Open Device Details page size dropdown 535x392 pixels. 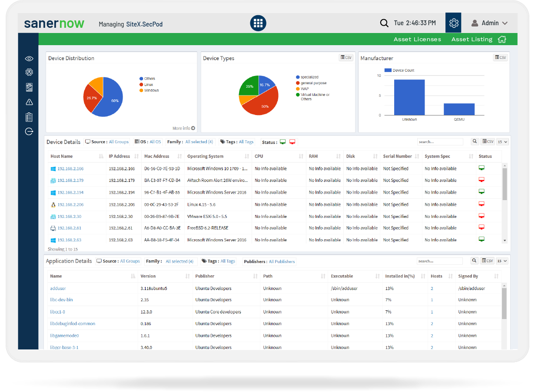[502, 142]
